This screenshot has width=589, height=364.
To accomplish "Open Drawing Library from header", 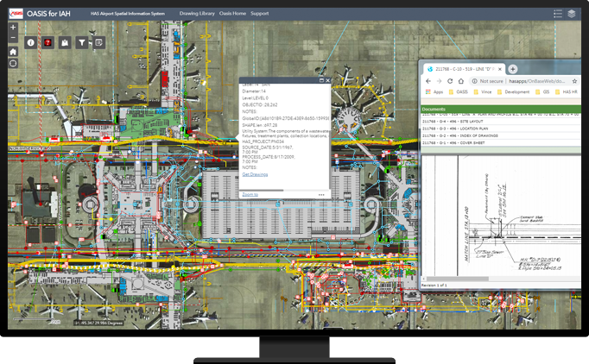I will click(x=197, y=14).
